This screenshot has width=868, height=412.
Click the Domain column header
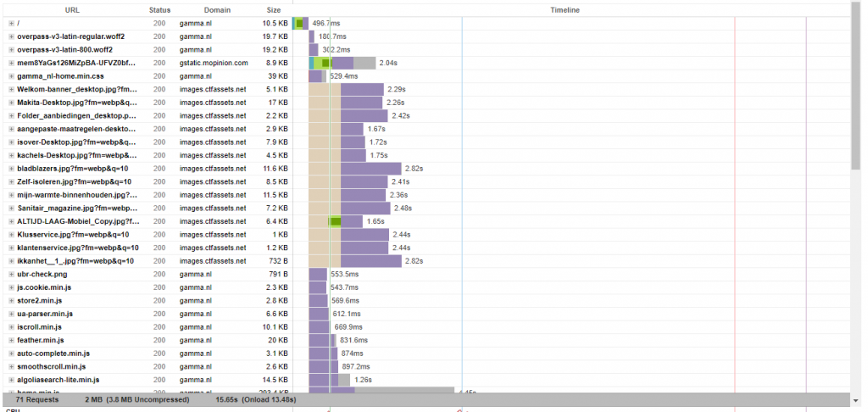pos(217,10)
